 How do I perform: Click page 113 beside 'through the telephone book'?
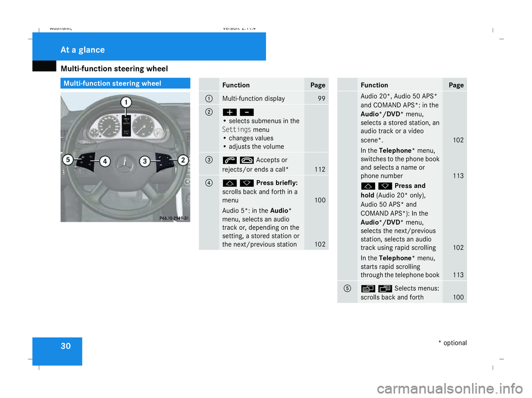pyautogui.click(x=458, y=275)
